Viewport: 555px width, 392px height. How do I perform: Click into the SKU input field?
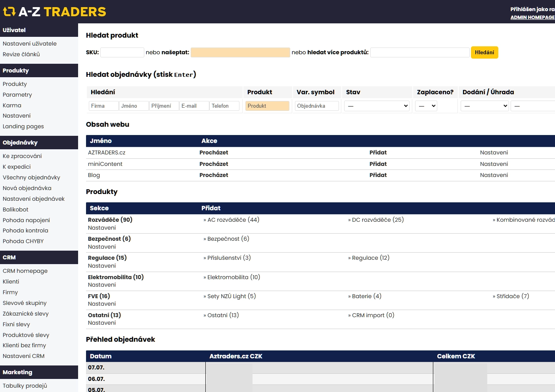(122, 52)
